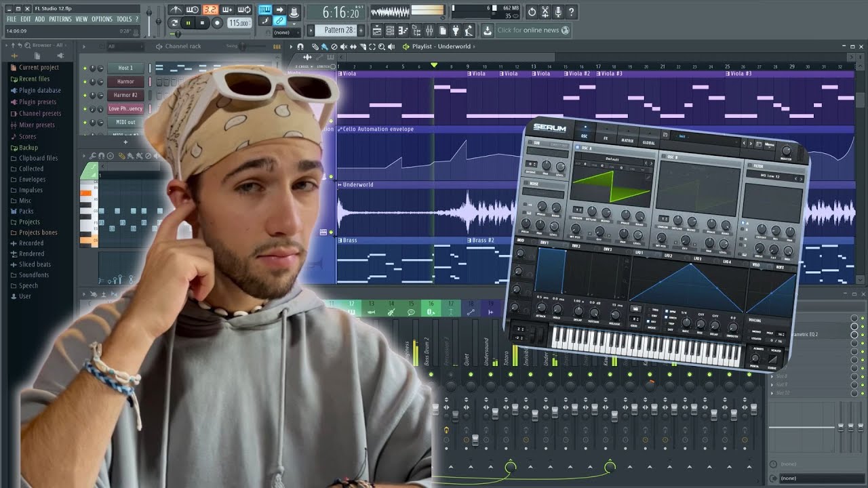Open the channel rack graph editor icon
Screen dimensions: 868x488
(x=277, y=47)
